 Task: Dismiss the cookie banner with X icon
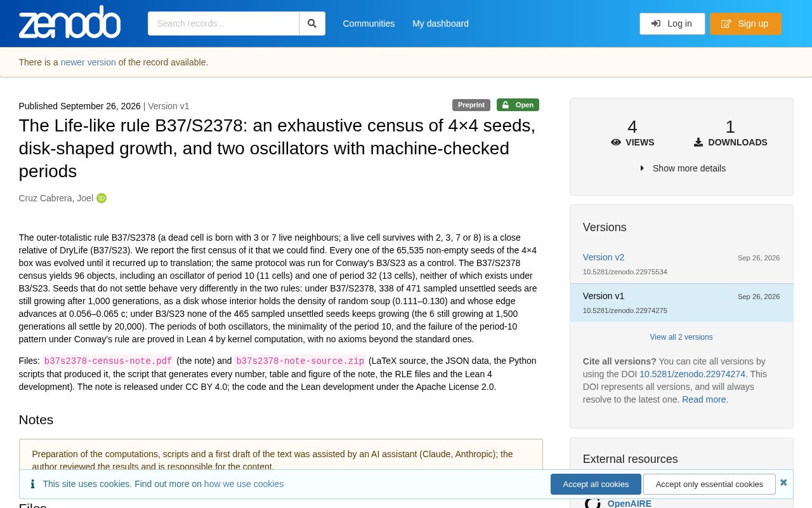783,483
